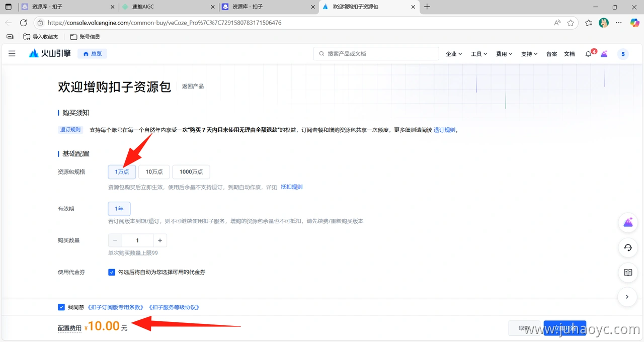Select the 1万点 resource pack option

(x=122, y=172)
